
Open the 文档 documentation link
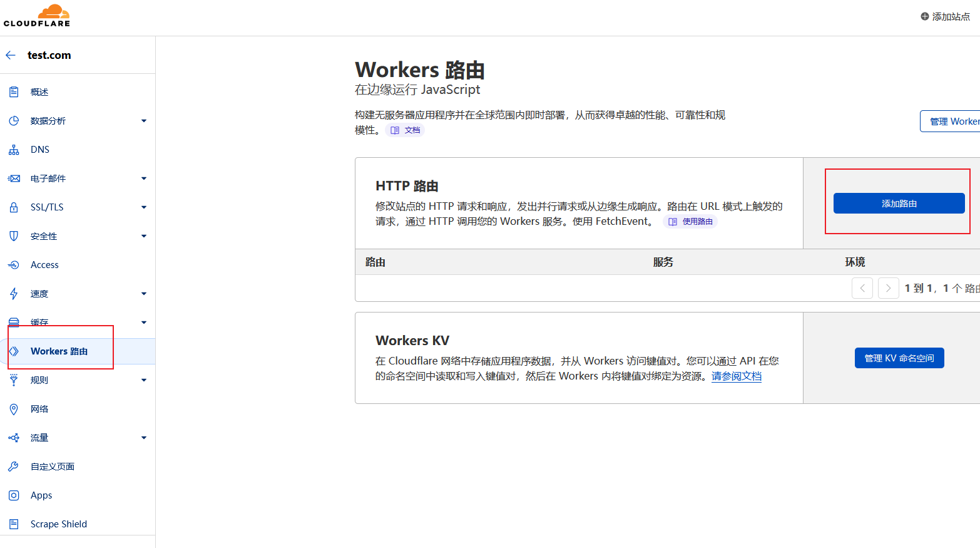405,130
